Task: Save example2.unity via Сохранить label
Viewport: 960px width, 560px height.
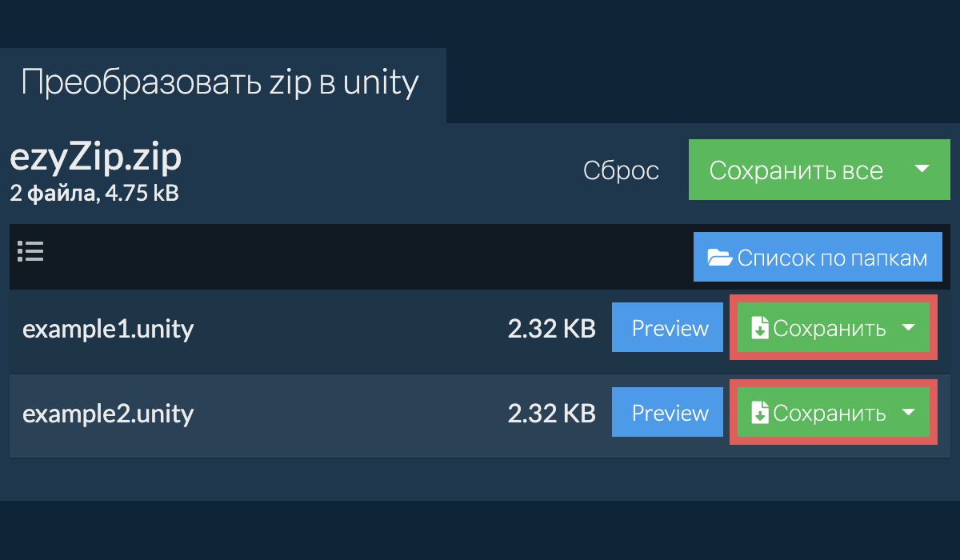Action: pos(829,413)
